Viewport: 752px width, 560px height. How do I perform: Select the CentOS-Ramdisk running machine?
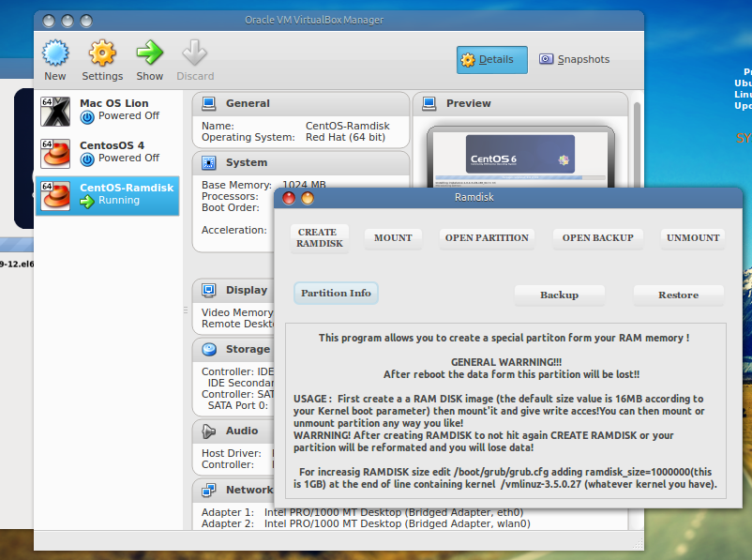[108, 196]
